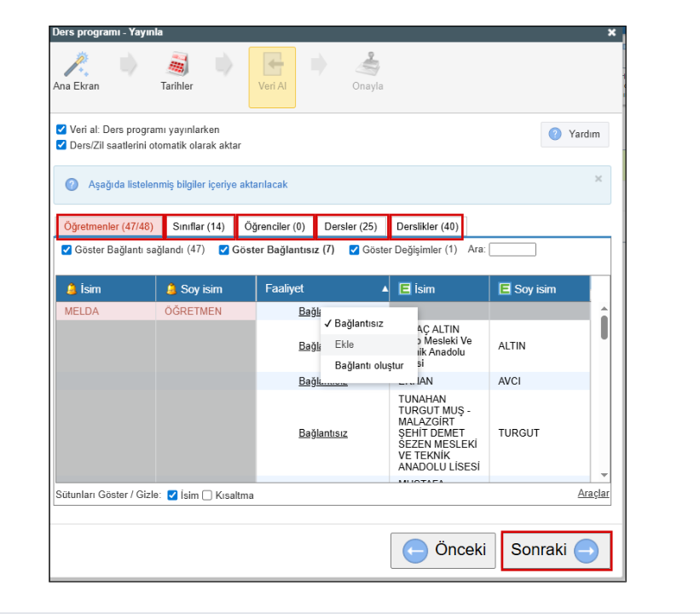The height and width of the screenshot is (614, 700).
Task: Click the Ara search input field
Action: [512, 250]
